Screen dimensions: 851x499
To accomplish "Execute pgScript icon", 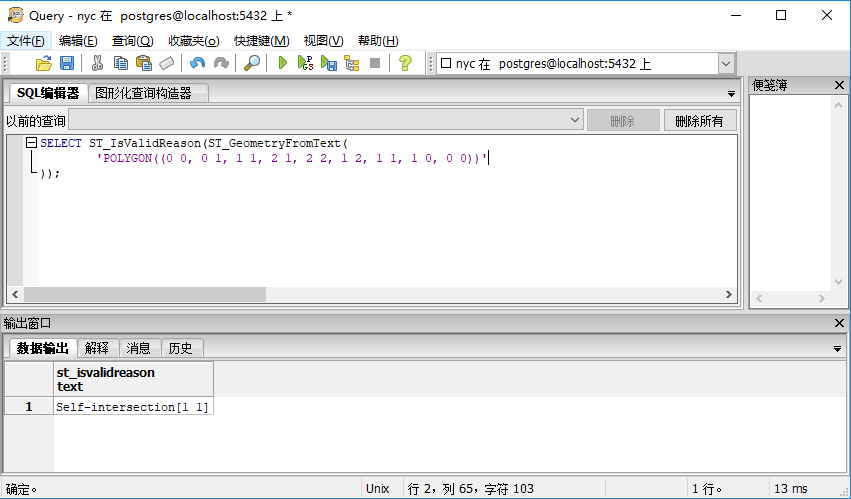I will [x=306, y=64].
